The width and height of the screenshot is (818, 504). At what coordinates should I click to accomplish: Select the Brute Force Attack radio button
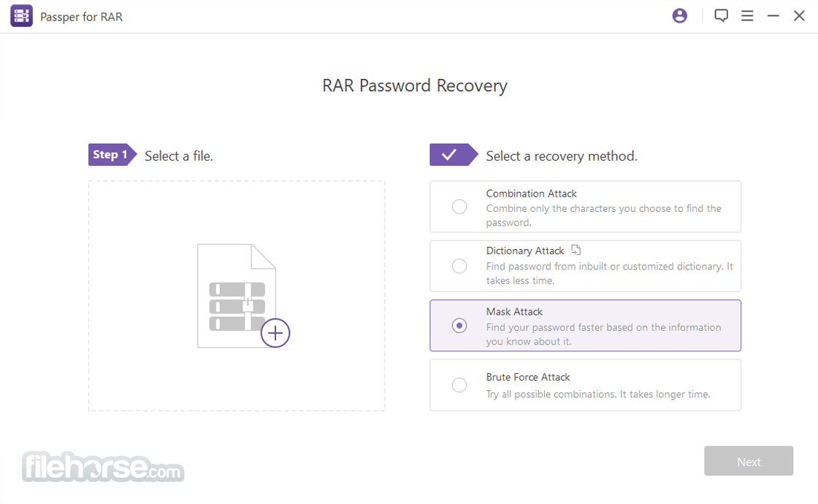pos(459,385)
